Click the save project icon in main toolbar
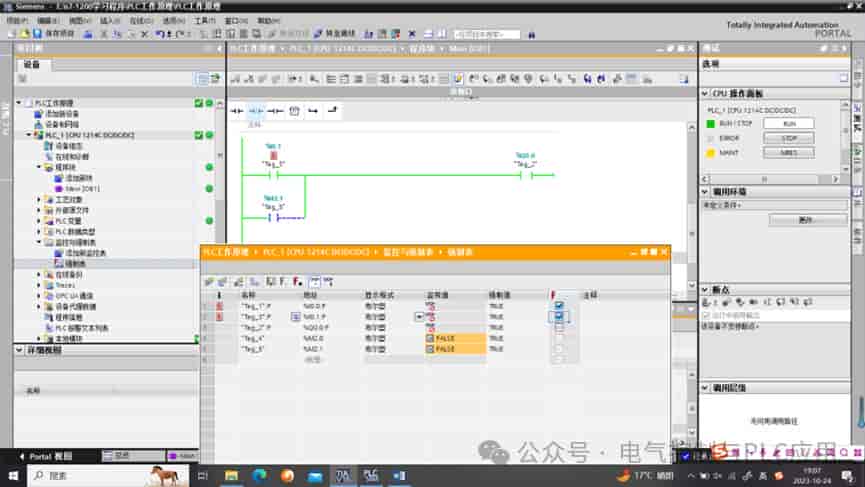Screen dimensions: 865x487 pyautogui.click(x=37, y=34)
